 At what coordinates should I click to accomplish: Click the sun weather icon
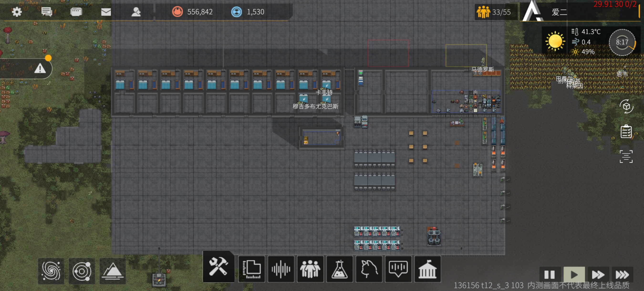[x=555, y=42]
